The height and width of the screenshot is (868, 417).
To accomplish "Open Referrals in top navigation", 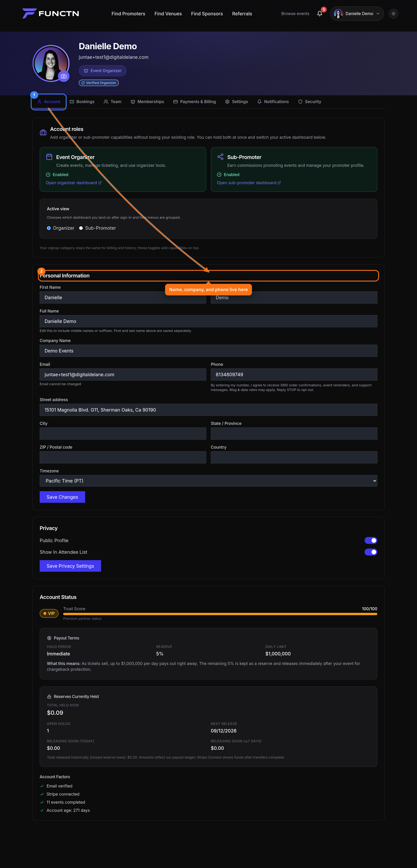I will (x=242, y=14).
